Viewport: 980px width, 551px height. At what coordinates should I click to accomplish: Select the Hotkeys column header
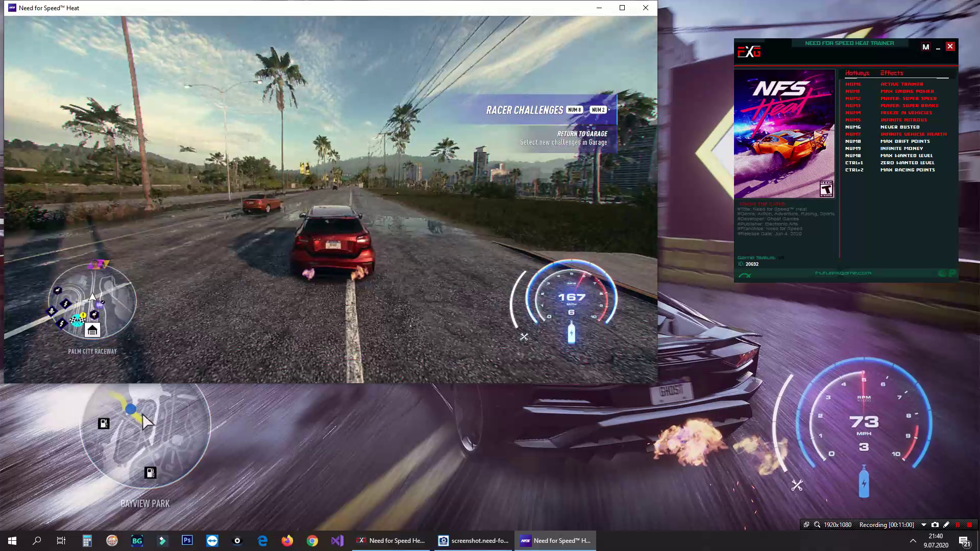[x=857, y=73]
